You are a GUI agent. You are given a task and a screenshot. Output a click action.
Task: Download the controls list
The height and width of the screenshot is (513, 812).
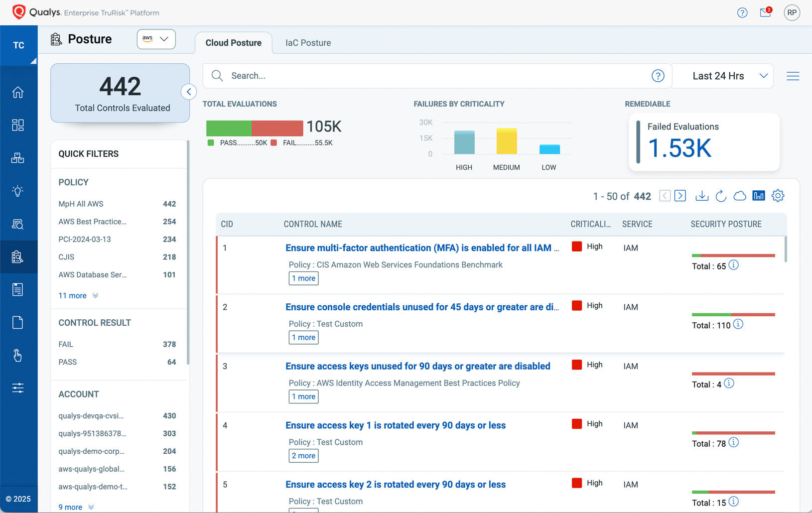pyautogui.click(x=702, y=196)
